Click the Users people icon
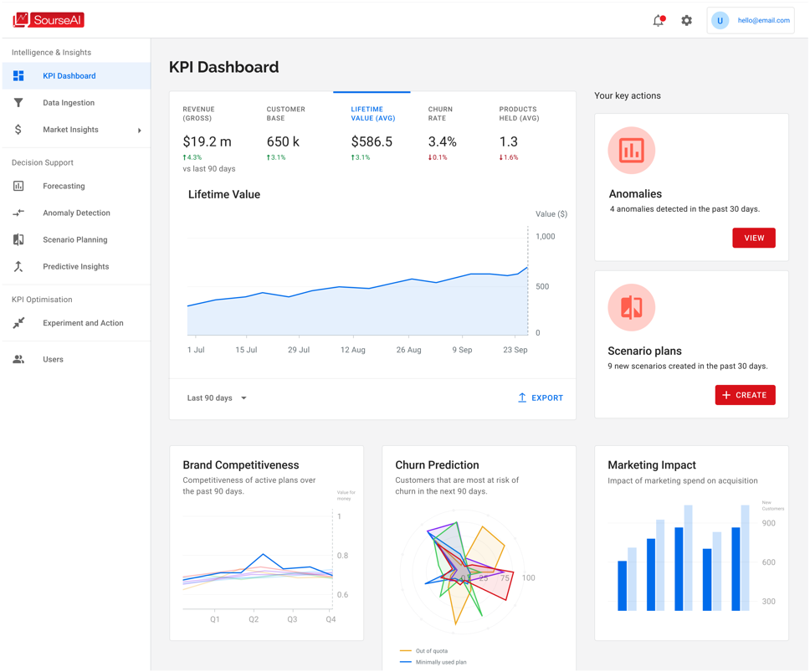The width and height of the screenshot is (810, 672). [18, 360]
